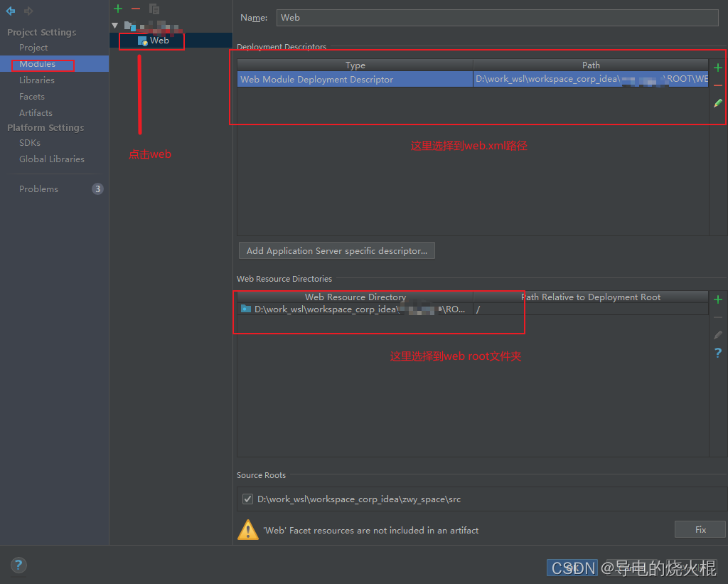This screenshot has height=584, width=728.
Task: Copy the selected module icon
Action: tap(154, 9)
